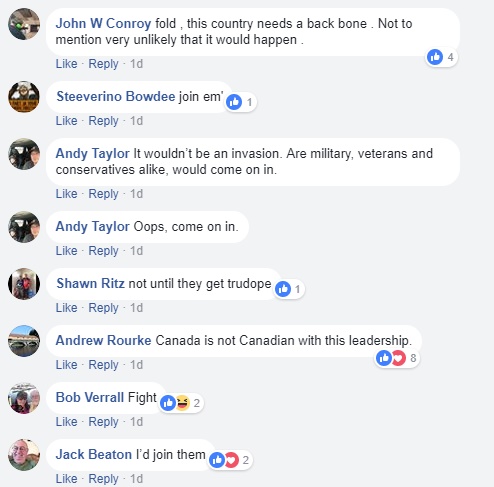Screen dimensions: 494x487
Task: Reply to Jack Beaton's comment
Action: click(x=103, y=478)
